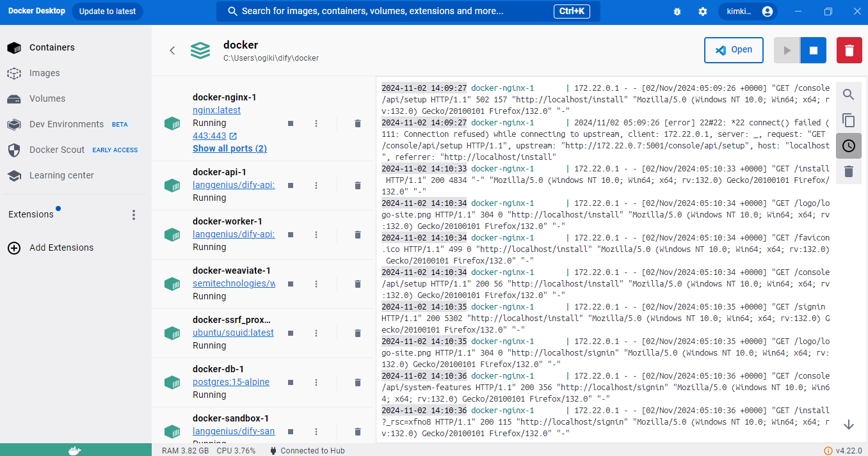Open the bug report panel in the title bar
Image resolution: width=868 pixels, height=456 pixels.
coord(677,11)
